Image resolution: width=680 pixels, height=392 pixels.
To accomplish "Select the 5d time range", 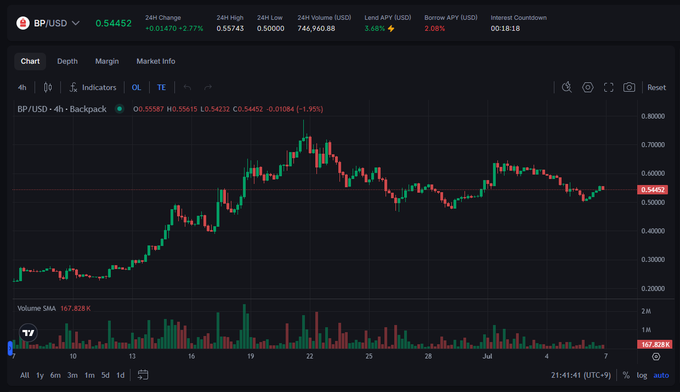I will point(105,375).
